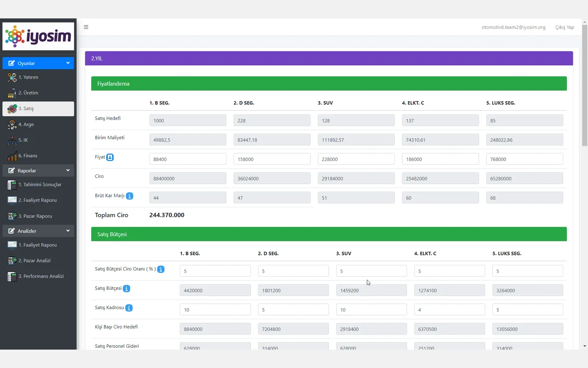This screenshot has height=368, width=588.
Task: Click ELKT. C Satış Kadrosu field
Action: coord(449,310)
